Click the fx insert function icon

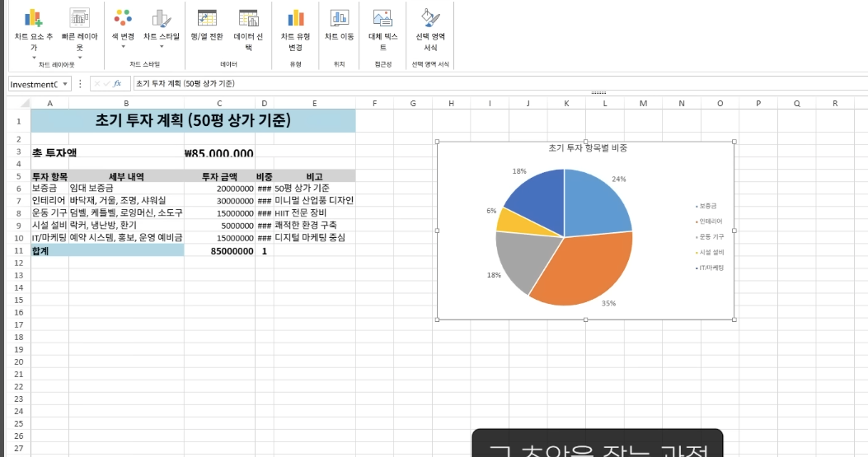tap(117, 83)
